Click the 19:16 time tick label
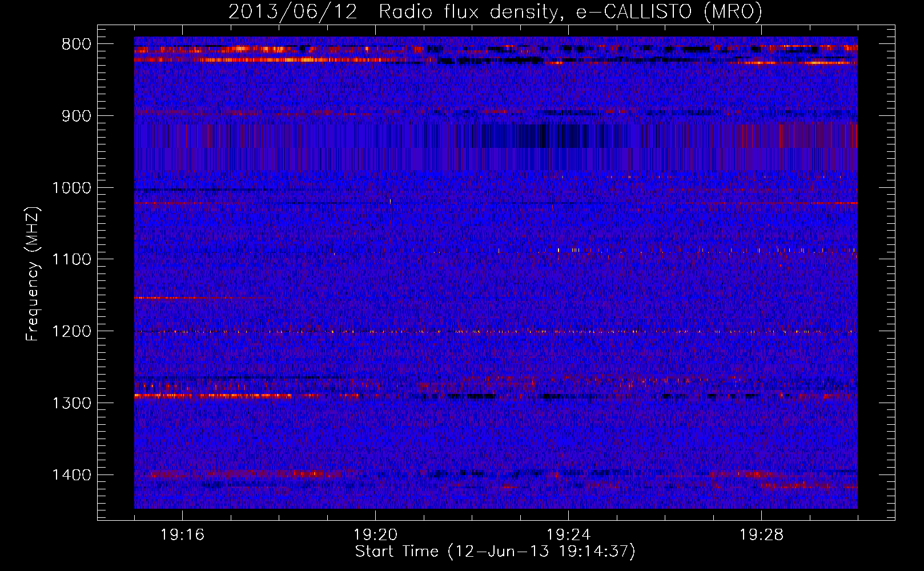This screenshot has height=571, width=924. (x=183, y=535)
